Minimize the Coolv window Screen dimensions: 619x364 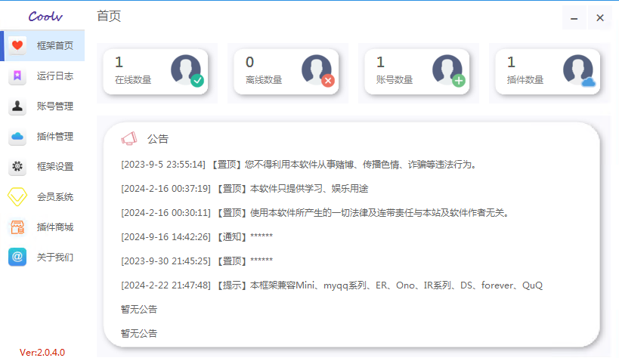[x=574, y=17]
